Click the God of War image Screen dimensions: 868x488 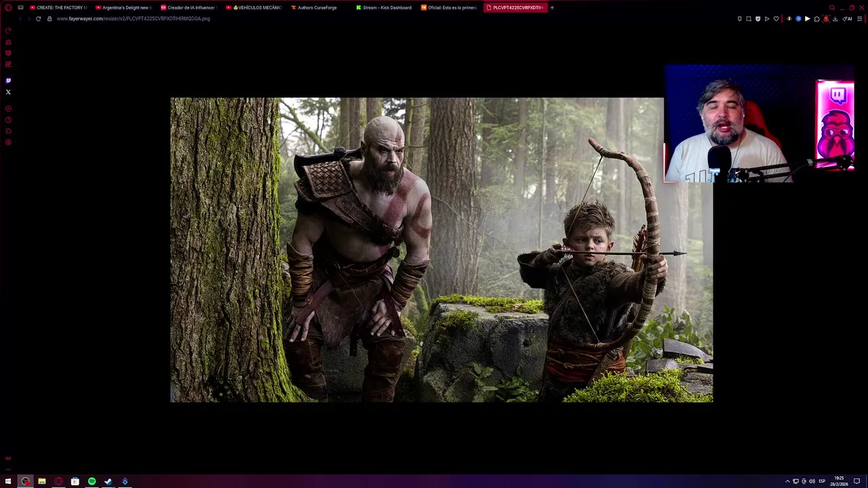coord(441,250)
